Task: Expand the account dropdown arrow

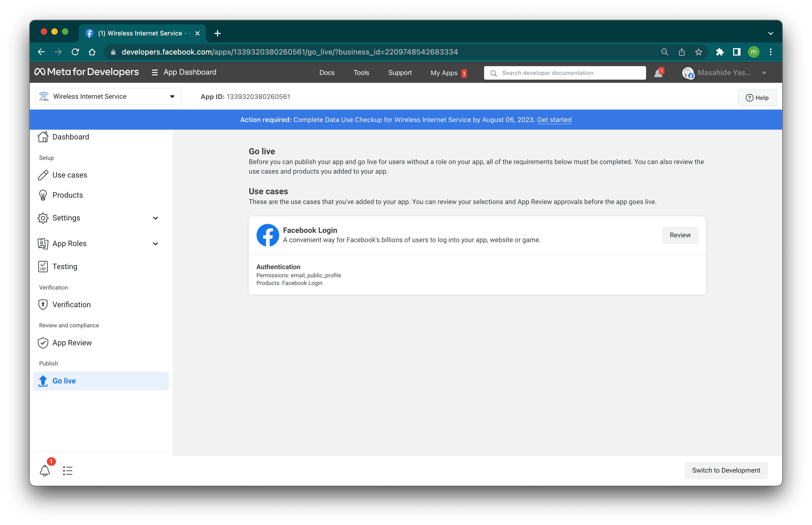Action: click(x=764, y=73)
